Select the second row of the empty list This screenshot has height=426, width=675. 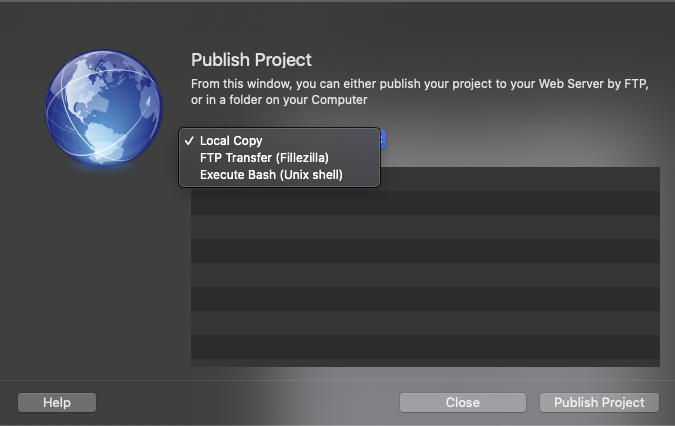pyautogui.click(x=425, y=203)
